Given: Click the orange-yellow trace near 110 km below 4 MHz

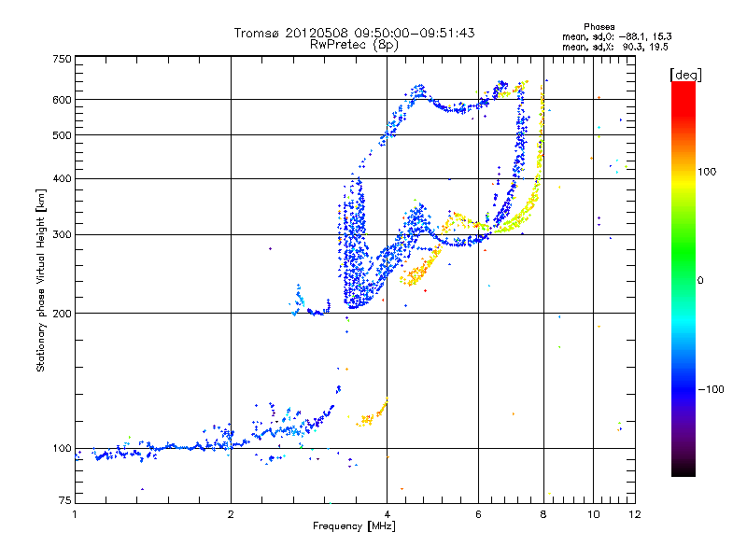Looking at the screenshot, I should (372, 413).
